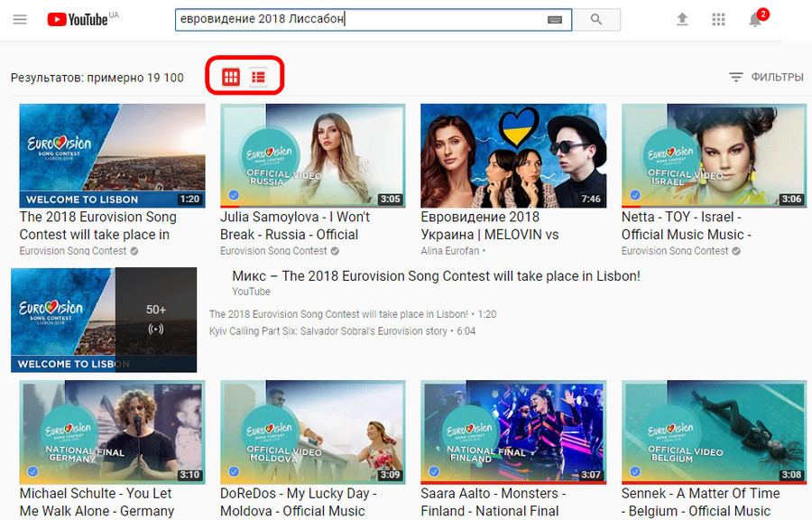The image size is (812, 520).
Task: Click the search magnifier button
Action: 596,20
